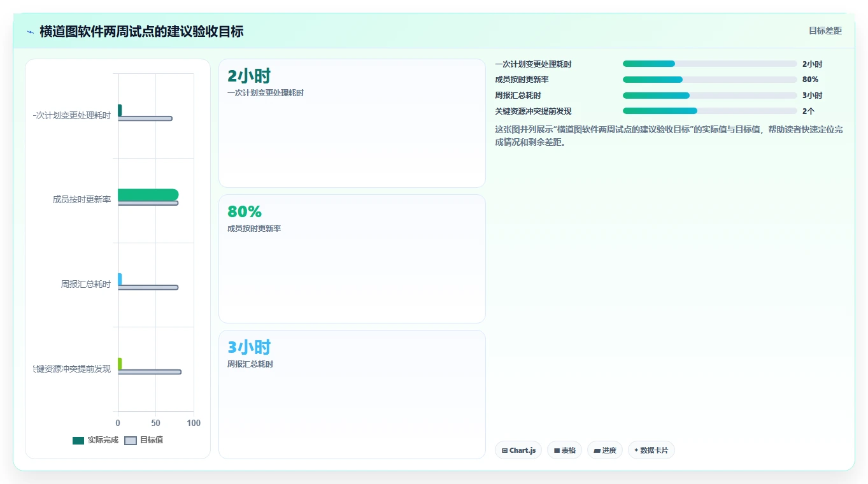Click the 3小时 value in progress list

[x=812, y=96]
